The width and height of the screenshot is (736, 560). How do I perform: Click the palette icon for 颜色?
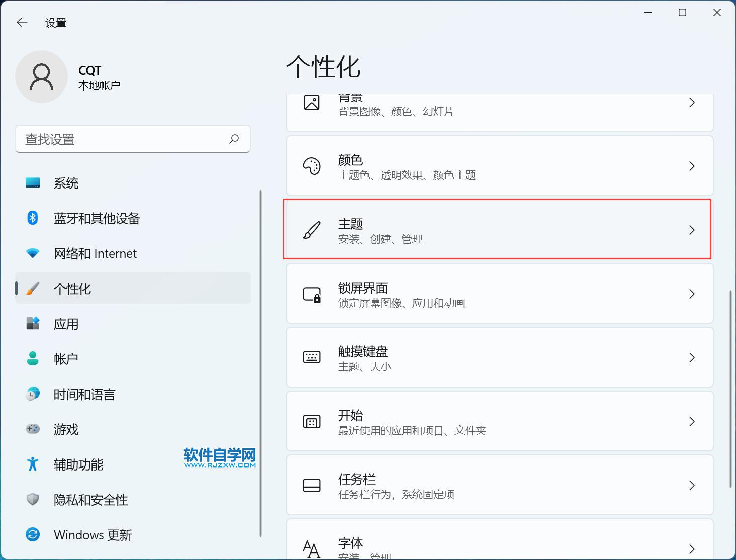312,166
